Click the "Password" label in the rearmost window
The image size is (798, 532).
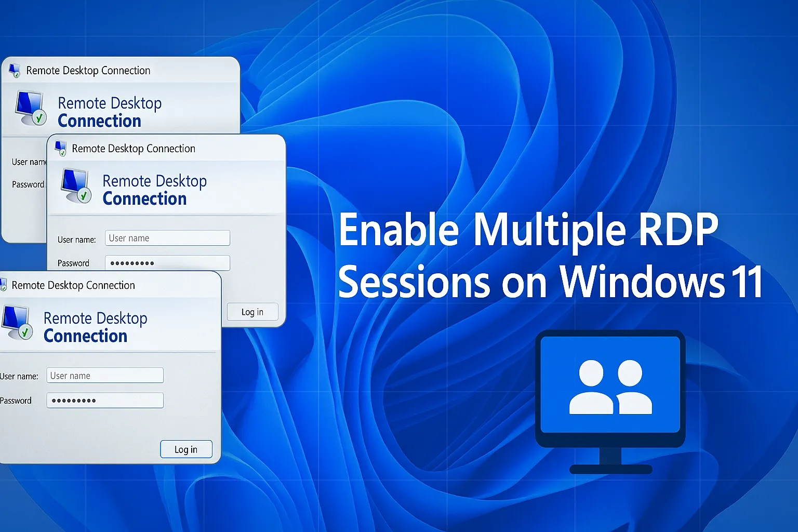coord(28,184)
